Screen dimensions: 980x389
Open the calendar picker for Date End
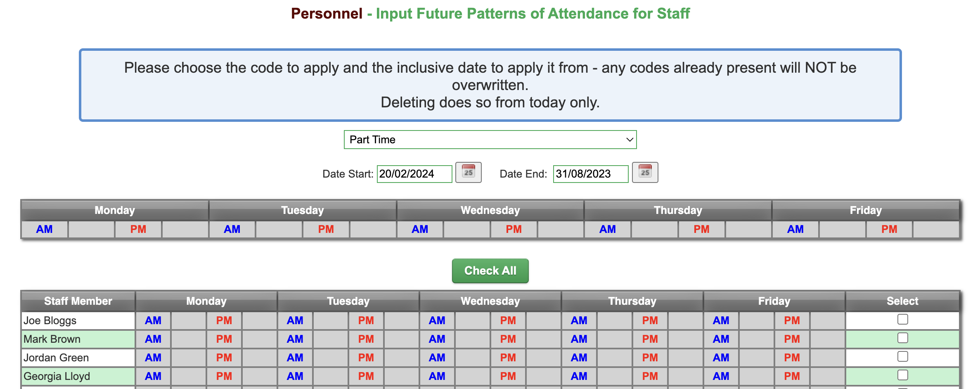coord(645,172)
